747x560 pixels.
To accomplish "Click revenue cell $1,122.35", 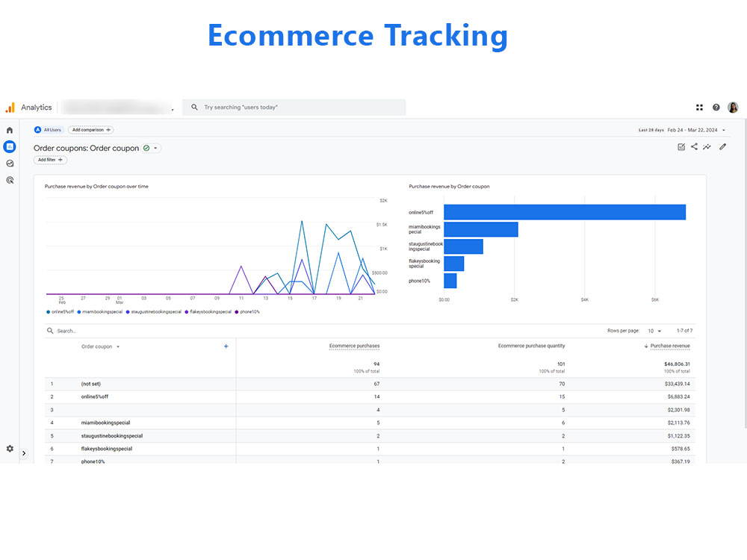I will click(678, 436).
